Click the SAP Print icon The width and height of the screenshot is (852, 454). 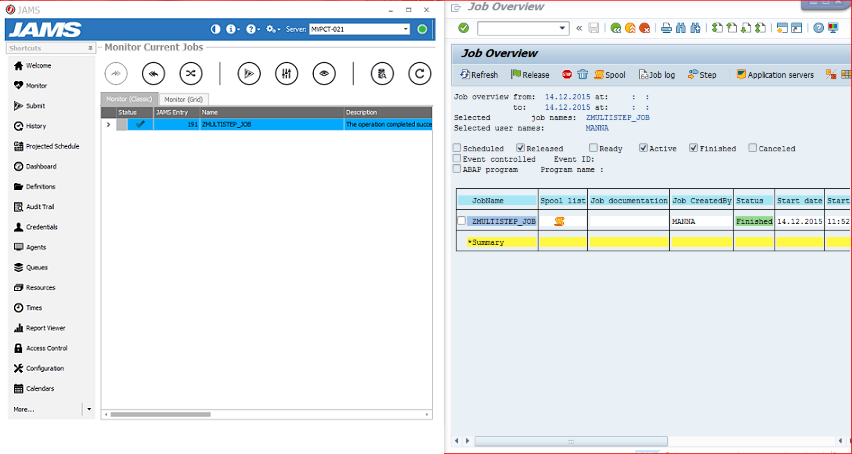coord(666,28)
